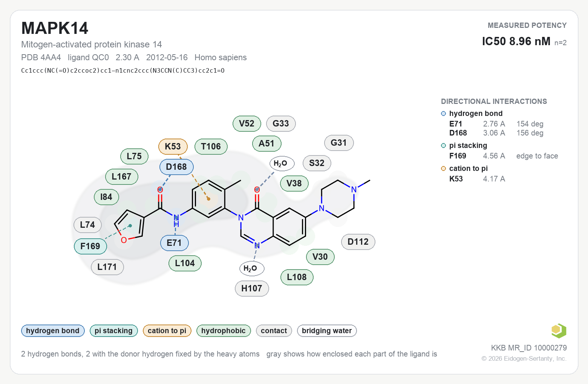588x384 pixels.
Task: Click D168 row in interactions table
Action: pyautogui.click(x=496, y=133)
